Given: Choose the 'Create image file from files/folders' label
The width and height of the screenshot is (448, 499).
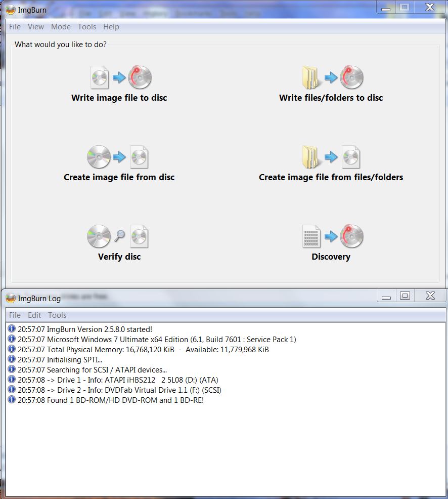Looking at the screenshot, I should click(331, 177).
